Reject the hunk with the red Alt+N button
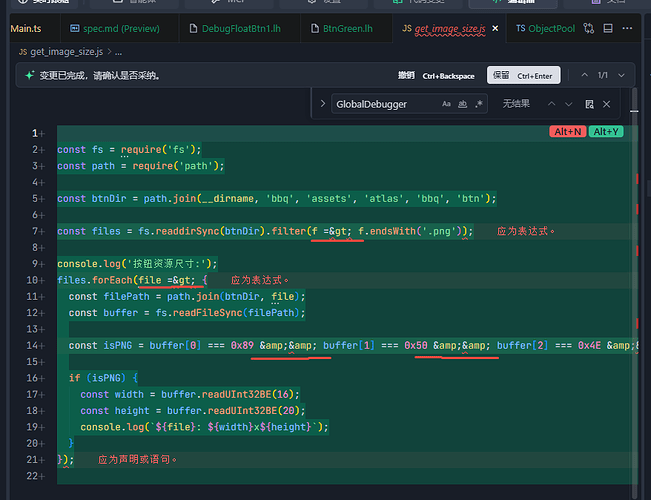The image size is (651, 500). tap(566, 131)
